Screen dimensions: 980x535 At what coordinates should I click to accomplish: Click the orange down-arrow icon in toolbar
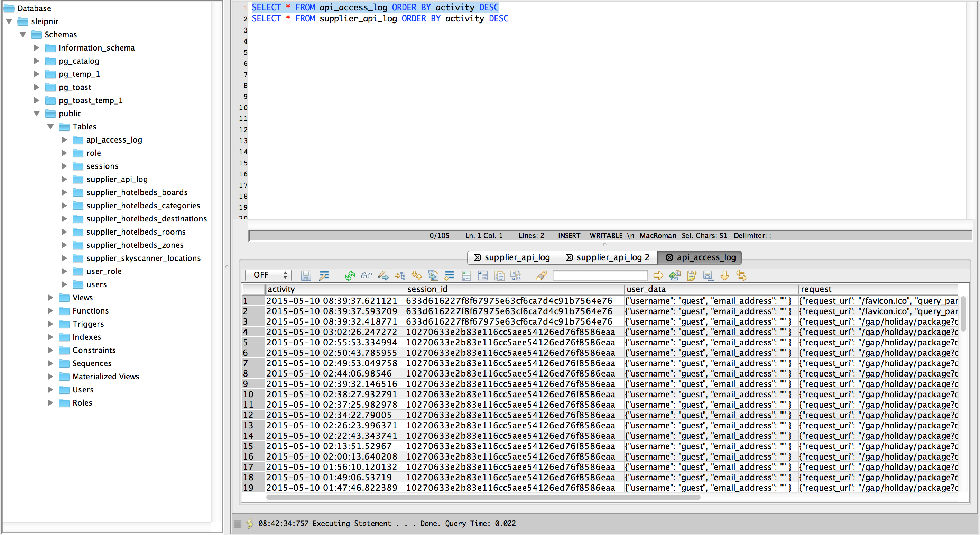724,275
